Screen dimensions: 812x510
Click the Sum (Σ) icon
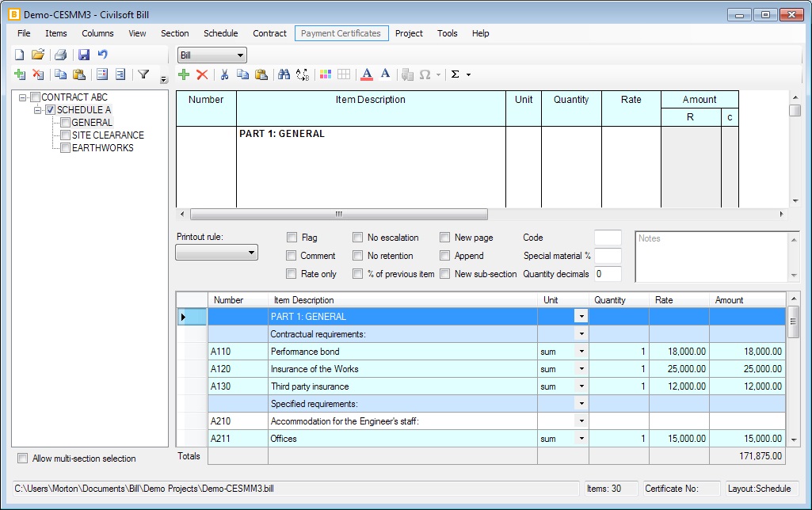(456, 74)
